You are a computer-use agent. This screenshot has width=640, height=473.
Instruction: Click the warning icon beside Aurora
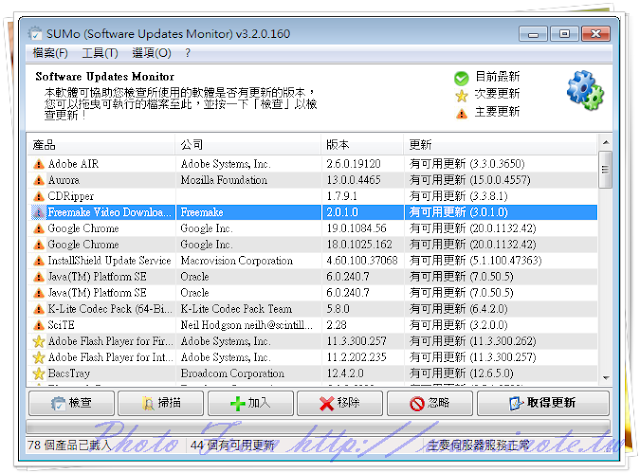pyautogui.click(x=39, y=180)
